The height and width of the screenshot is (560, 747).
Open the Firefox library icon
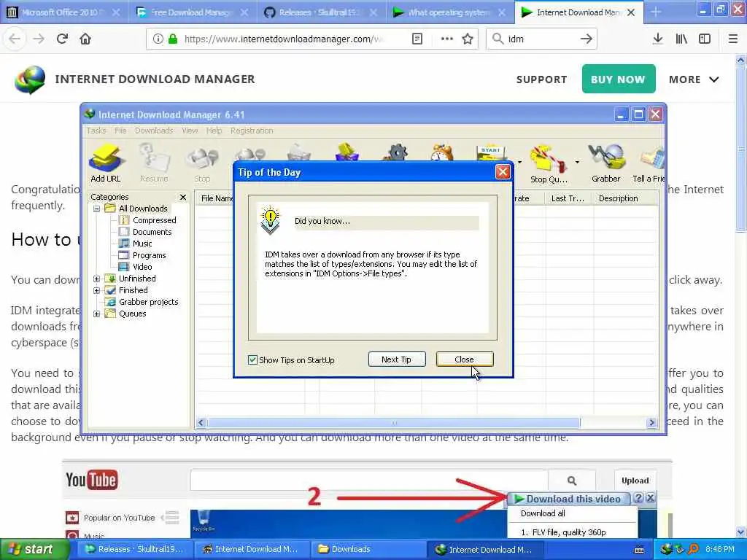coord(682,39)
